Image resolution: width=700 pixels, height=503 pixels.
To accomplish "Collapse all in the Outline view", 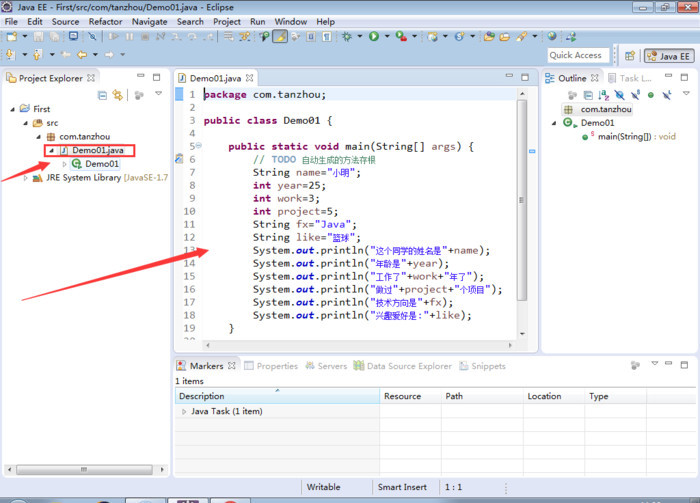I will (x=588, y=95).
